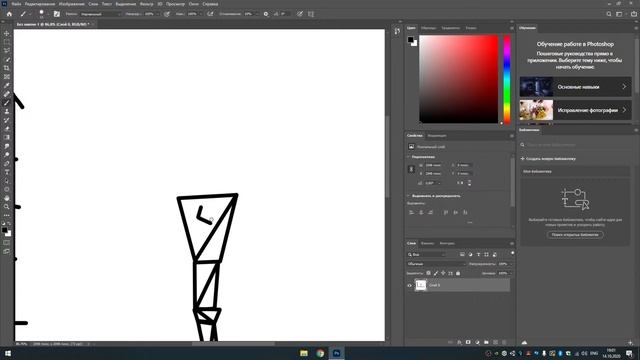Screen dimensions: 640x360
Task: Select the Dodge tool
Action: [7, 155]
